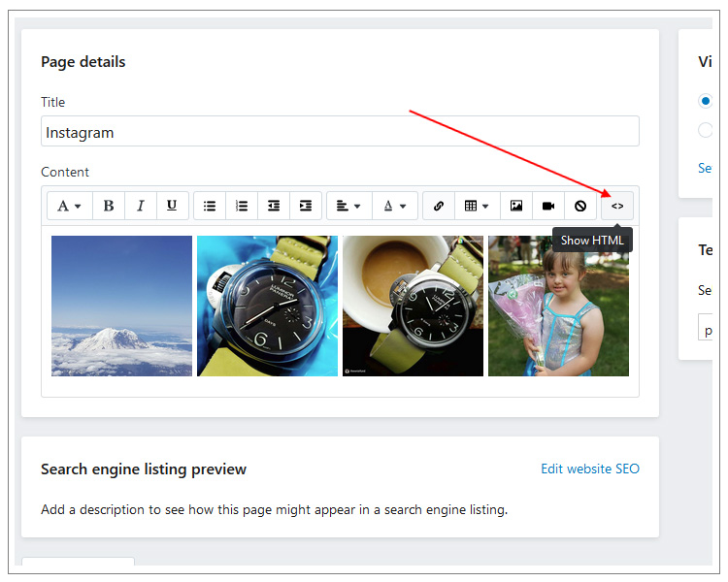Image resolution: width=728 pixels, height=582 pixels.
Task: Click the Title input field containing Instagram
Action: click(340, 131)
